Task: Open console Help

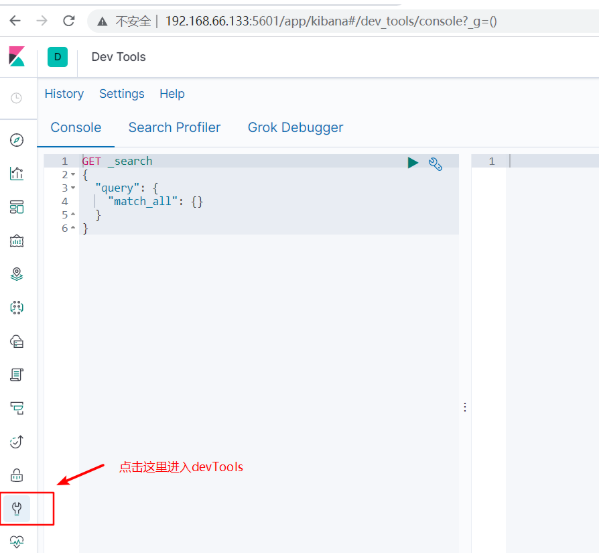Action: 172,94
